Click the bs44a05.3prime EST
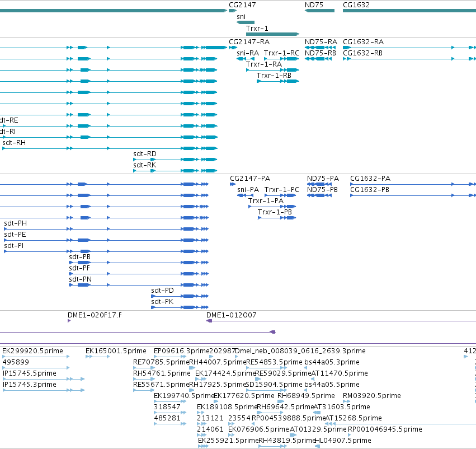Screen dimensions: 476x449 pyautogui.click(x=306, y=368)
